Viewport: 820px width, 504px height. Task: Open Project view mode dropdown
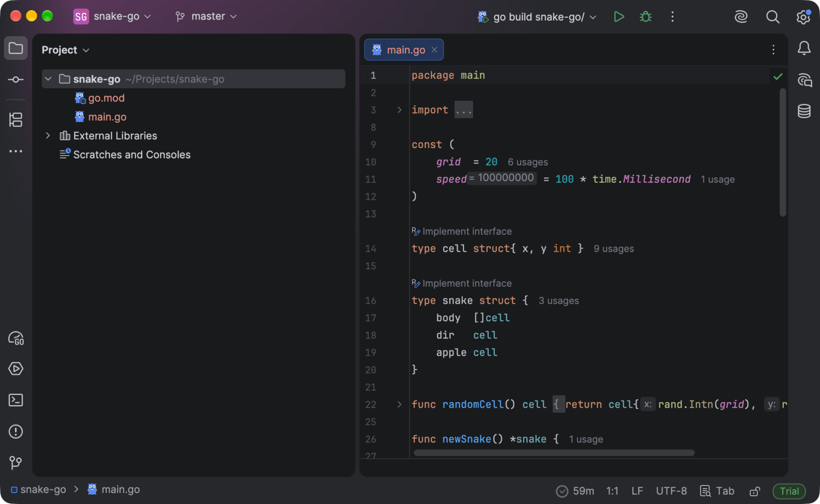[x=65, y=50]
